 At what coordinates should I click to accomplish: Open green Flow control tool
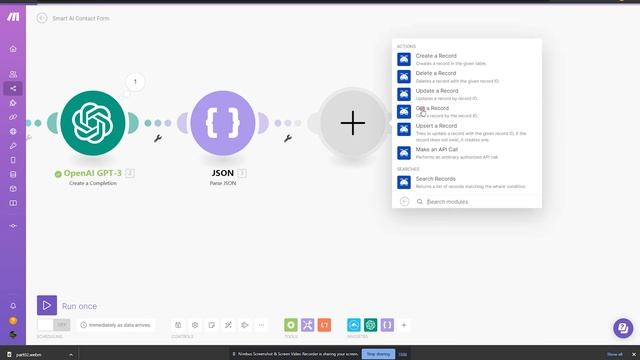pos(291,325)
